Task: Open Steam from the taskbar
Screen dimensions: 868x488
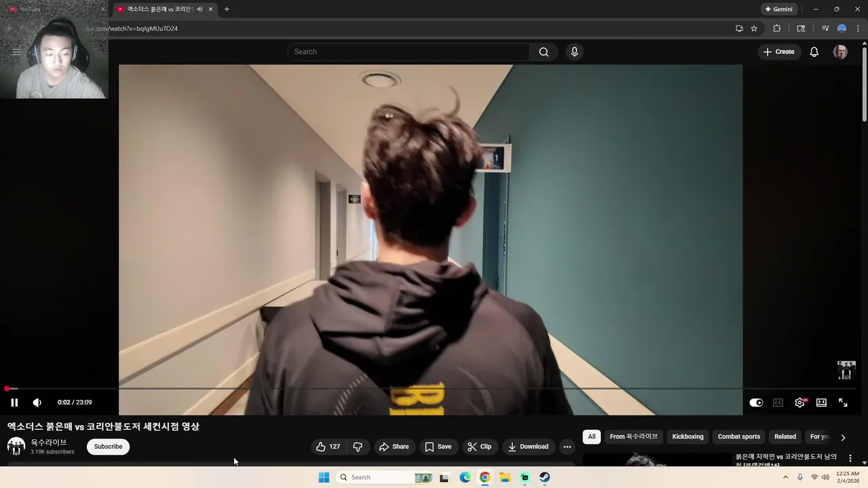Action: (545, 477)
